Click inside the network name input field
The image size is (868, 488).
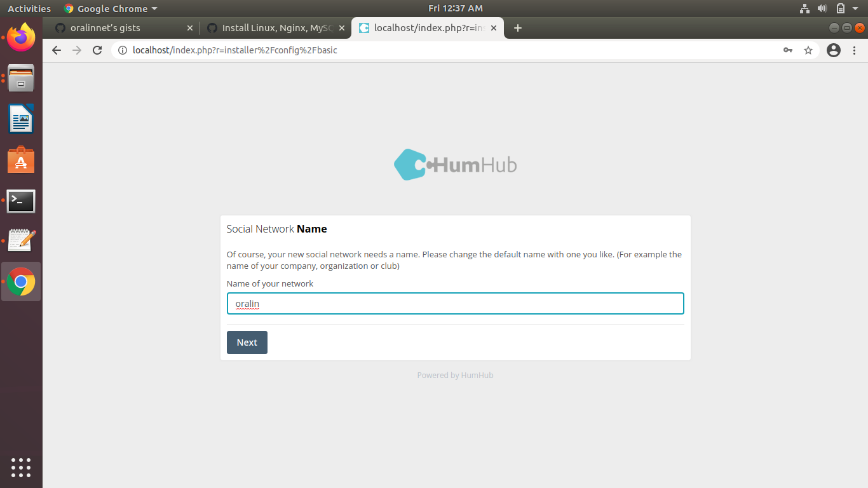point(455,303)
